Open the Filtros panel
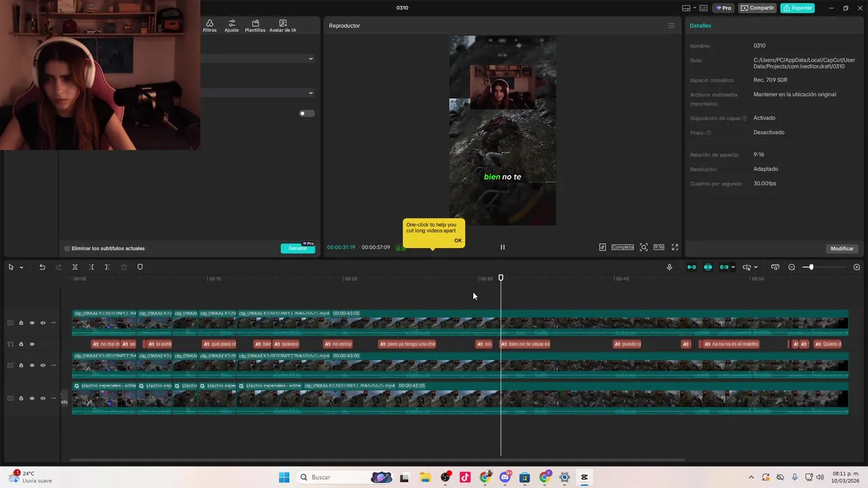The width and height of the screenshot is (868, 488). [210, 26]
